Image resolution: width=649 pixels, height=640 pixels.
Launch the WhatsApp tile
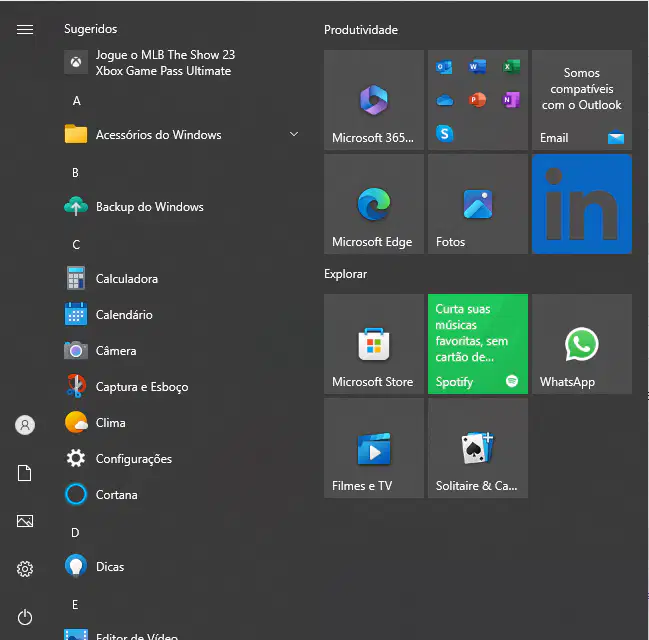tap(582, 344)
